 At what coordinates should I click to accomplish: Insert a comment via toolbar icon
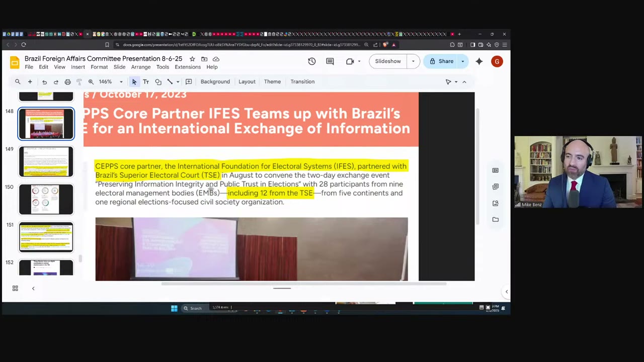pyautogui.click(x=189, y=81)
